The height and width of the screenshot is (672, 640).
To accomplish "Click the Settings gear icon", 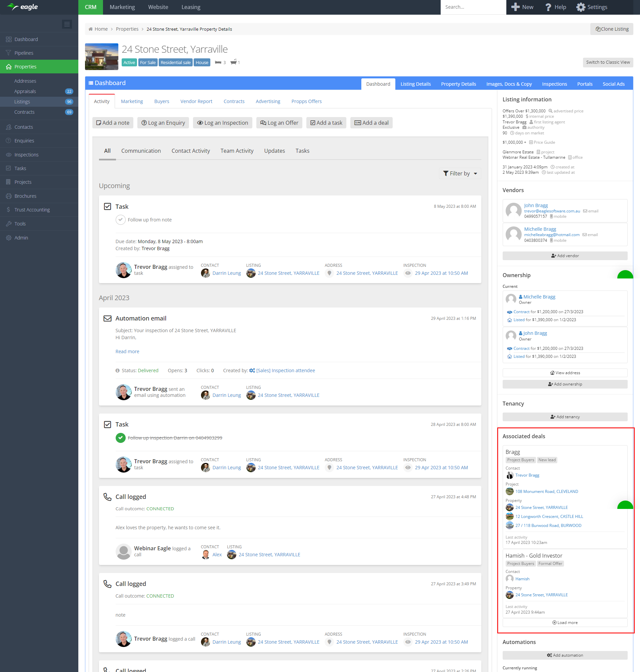I will (x=581, y=7).
